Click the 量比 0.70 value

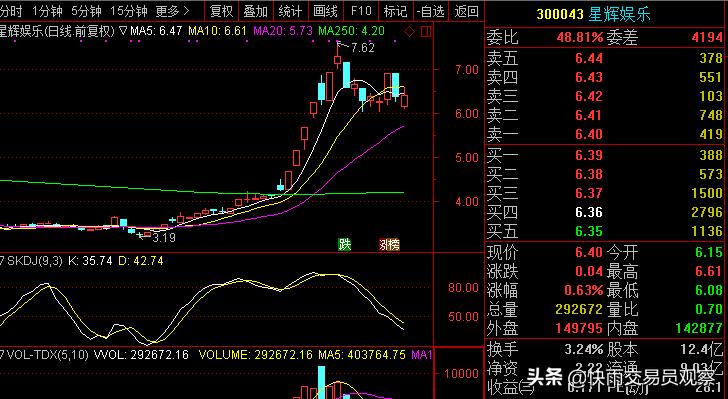pyautogui.click(x=709, y=309)
